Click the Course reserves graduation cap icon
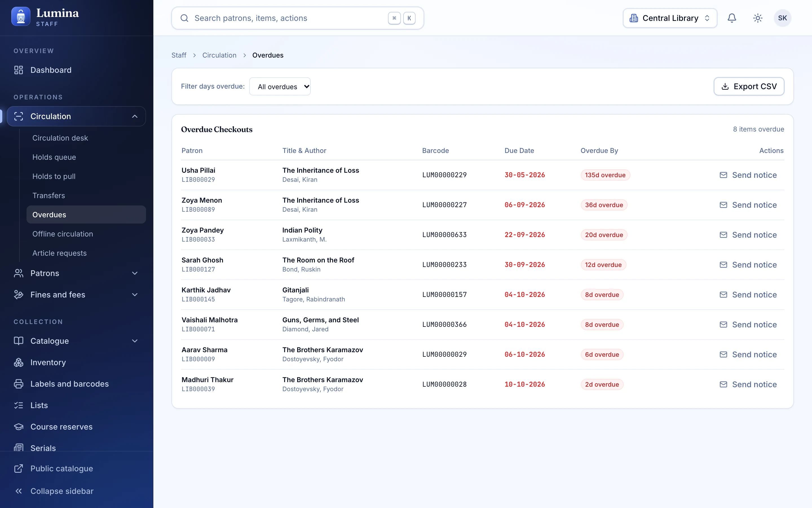 coord(18,427)
